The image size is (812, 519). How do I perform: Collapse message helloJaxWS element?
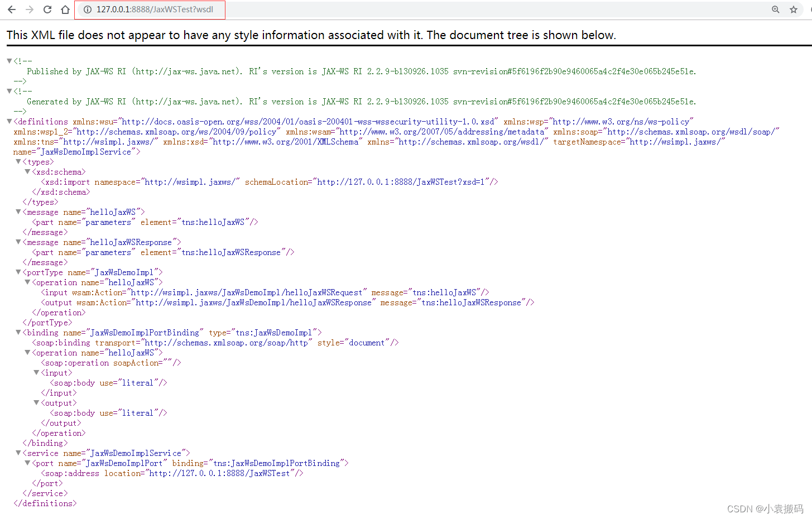[x=18, y=212]
